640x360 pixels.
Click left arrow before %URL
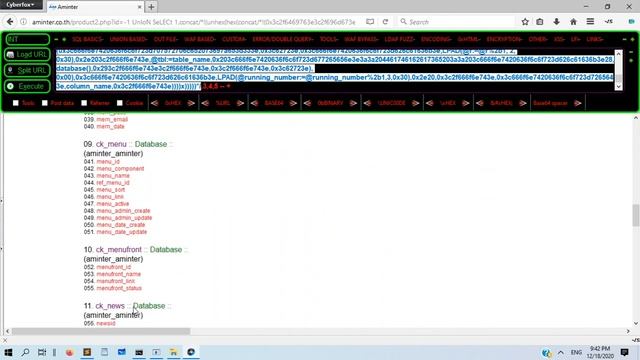click(x=205, y=103)
